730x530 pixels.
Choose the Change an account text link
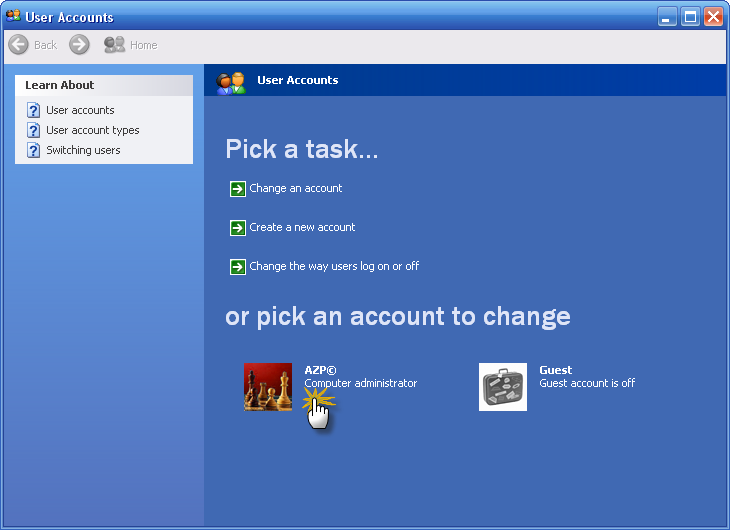(295, 188)
